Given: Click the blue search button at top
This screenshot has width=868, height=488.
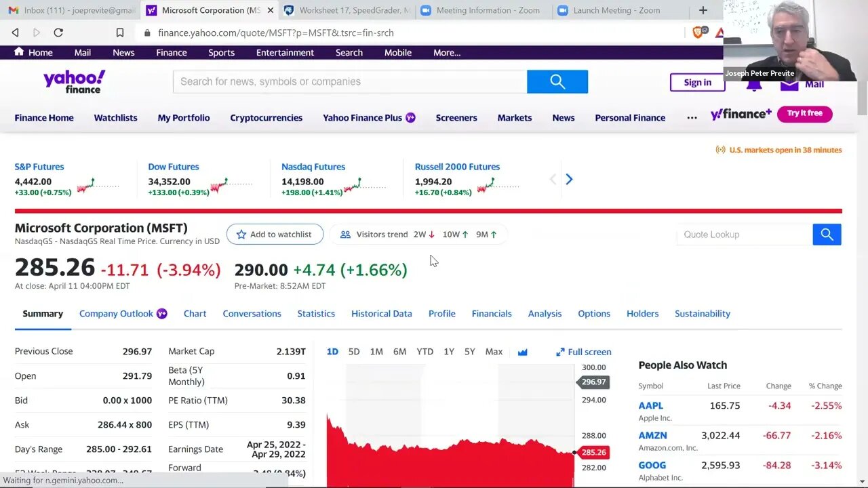Looking at the screenshot, I should tap(557, 81).
